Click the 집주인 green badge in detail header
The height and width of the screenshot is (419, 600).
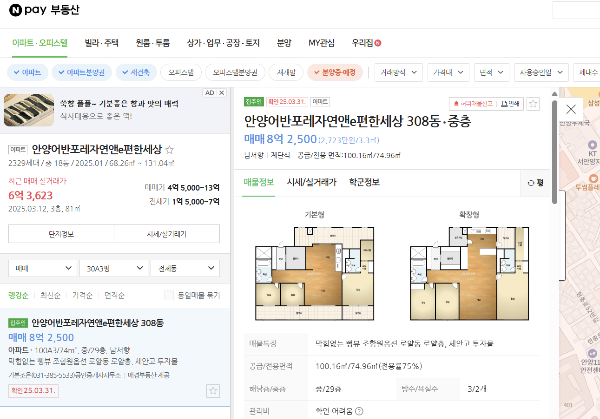(254, 102)
